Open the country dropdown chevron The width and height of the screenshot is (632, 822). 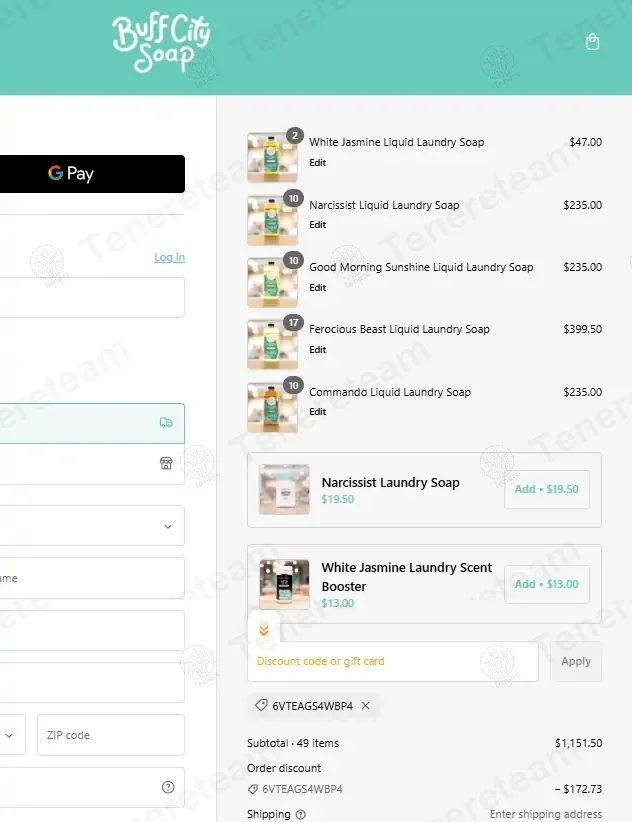click(168, 526)
